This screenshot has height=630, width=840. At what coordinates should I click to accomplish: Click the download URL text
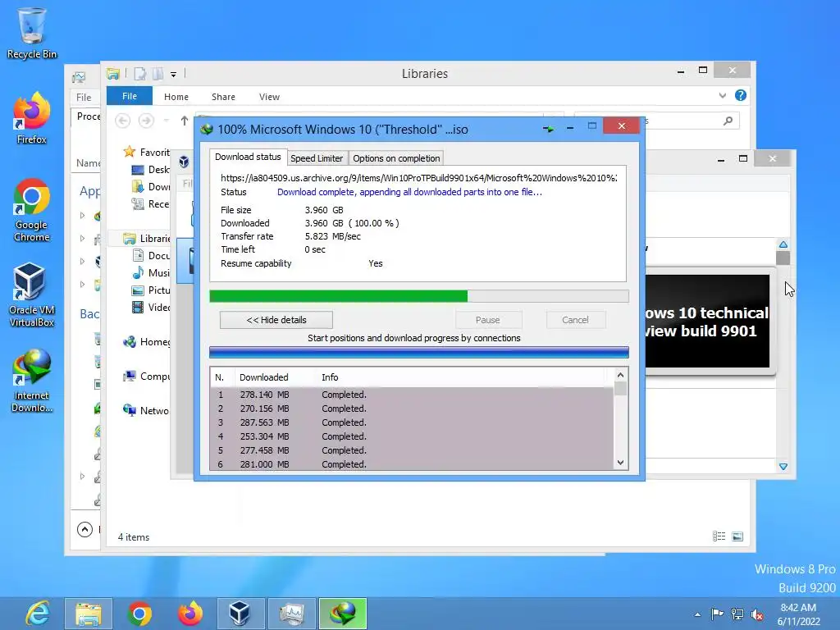[x=419, y=178]
